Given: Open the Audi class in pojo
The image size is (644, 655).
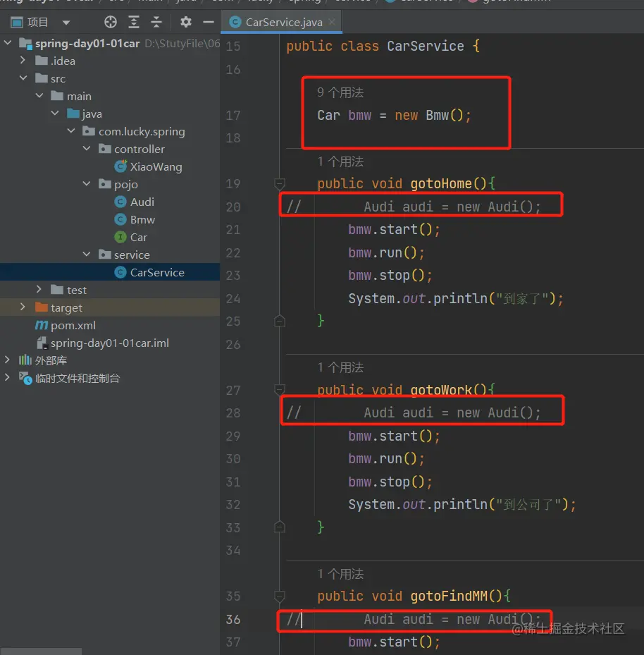Looking at the screenshot, I should click(142, 202).
